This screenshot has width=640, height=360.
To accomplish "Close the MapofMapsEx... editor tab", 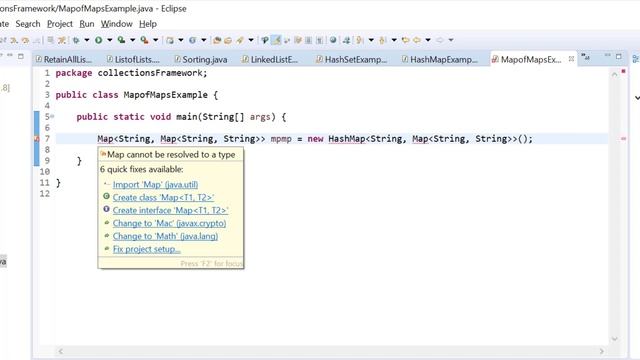I will tap(571, 59).
